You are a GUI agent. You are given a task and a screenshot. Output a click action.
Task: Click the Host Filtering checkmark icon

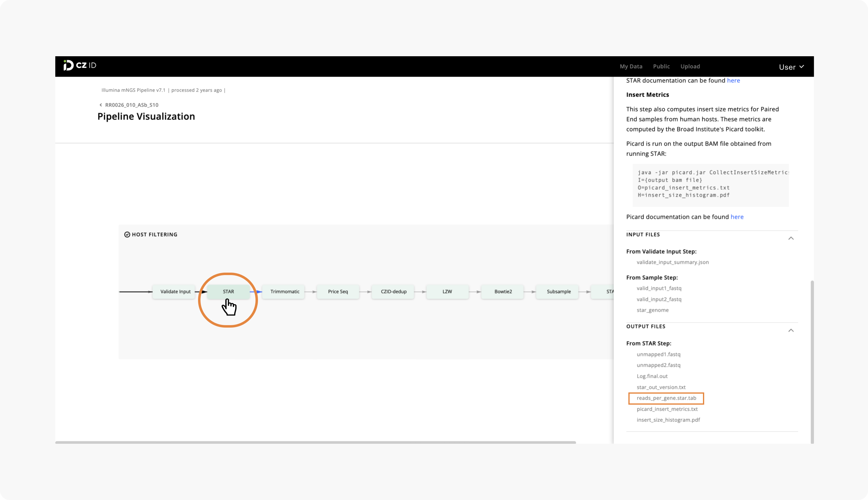click(127, 234)
